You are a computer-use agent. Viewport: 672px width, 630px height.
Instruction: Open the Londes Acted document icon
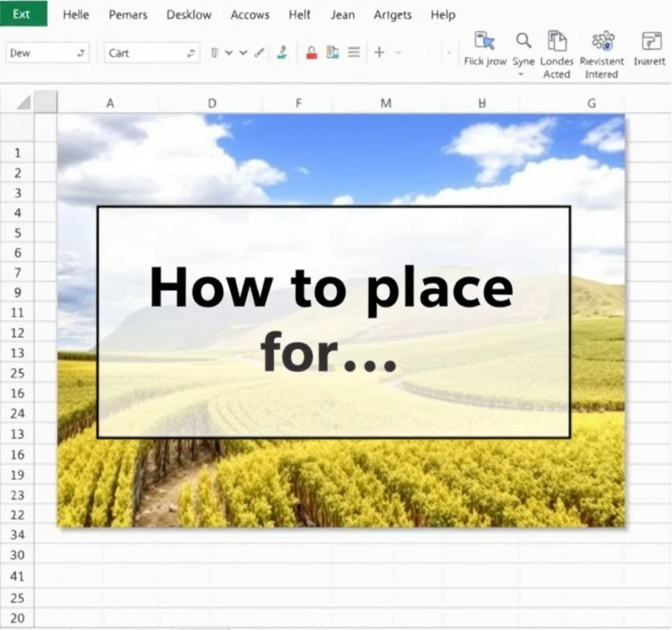[x=556, y=41]
